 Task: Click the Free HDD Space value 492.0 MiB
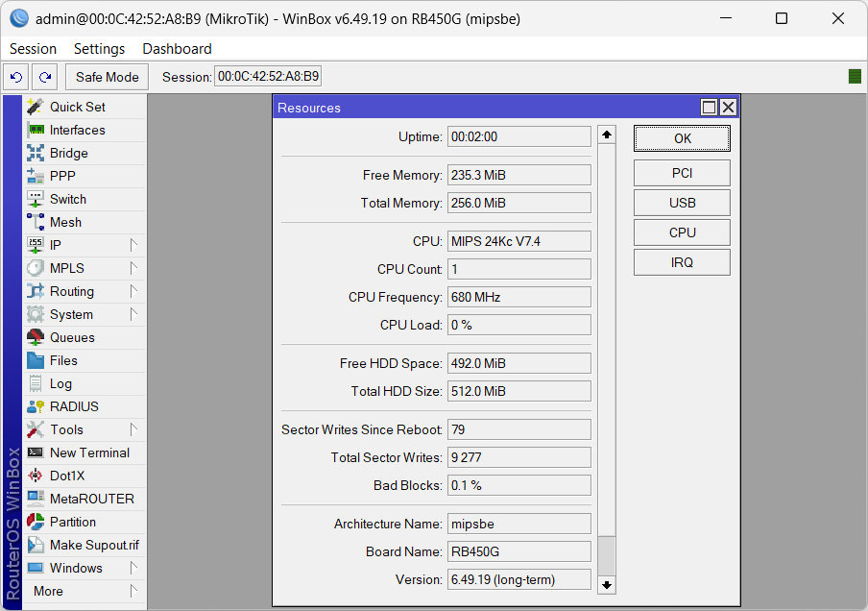coord(519,363)
